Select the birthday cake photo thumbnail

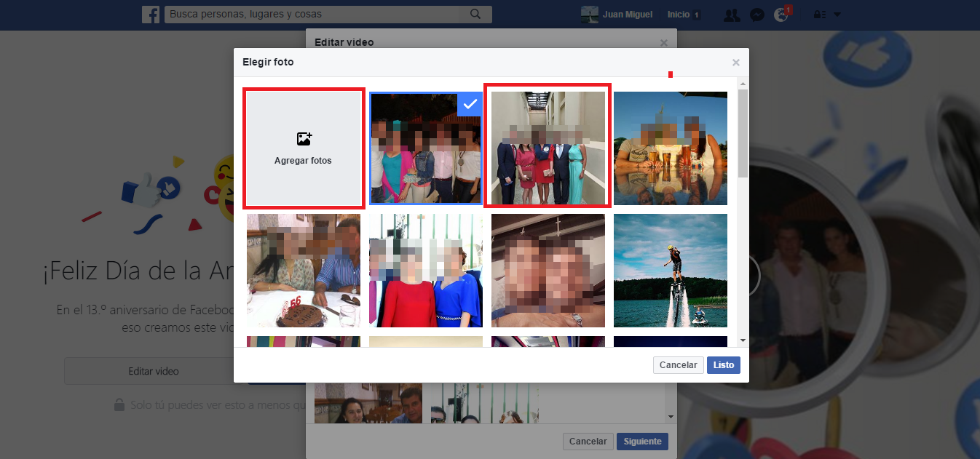click(303, 271)
